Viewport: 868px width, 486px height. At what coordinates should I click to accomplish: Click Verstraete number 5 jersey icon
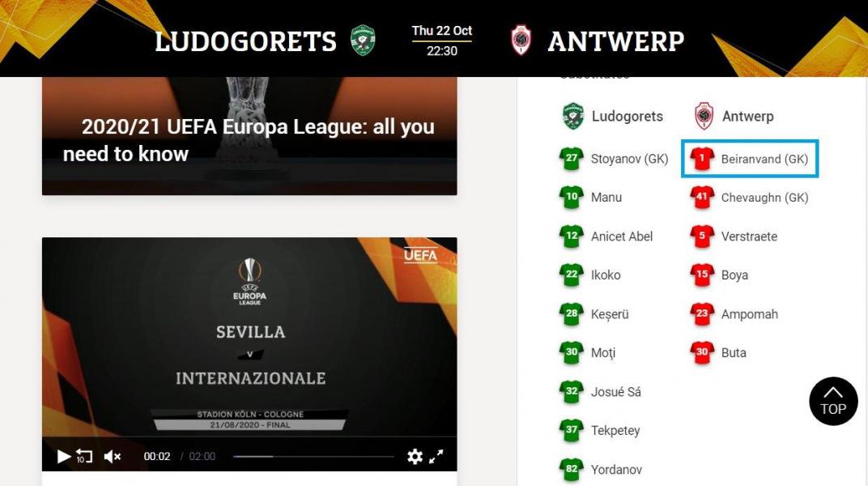pos(702,237)
